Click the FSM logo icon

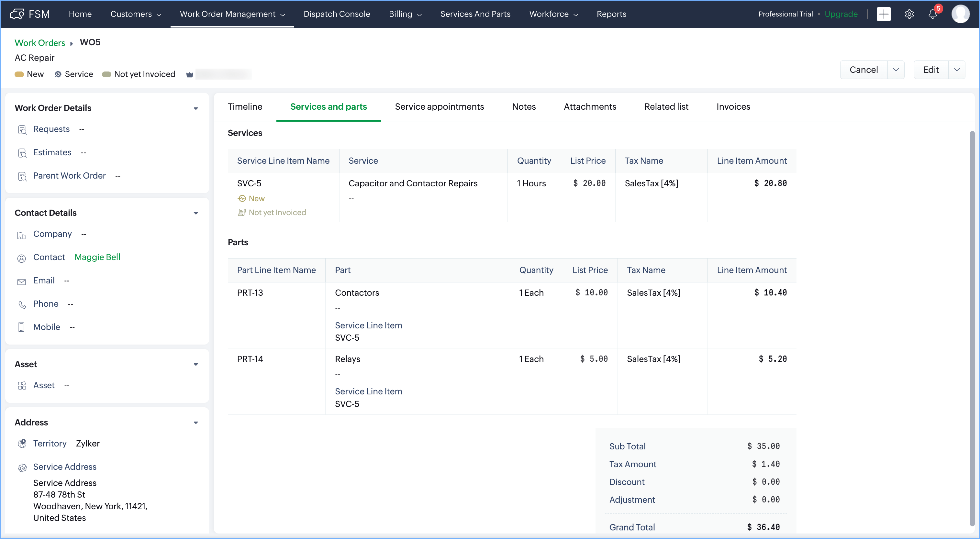click(x=17, y=14)
